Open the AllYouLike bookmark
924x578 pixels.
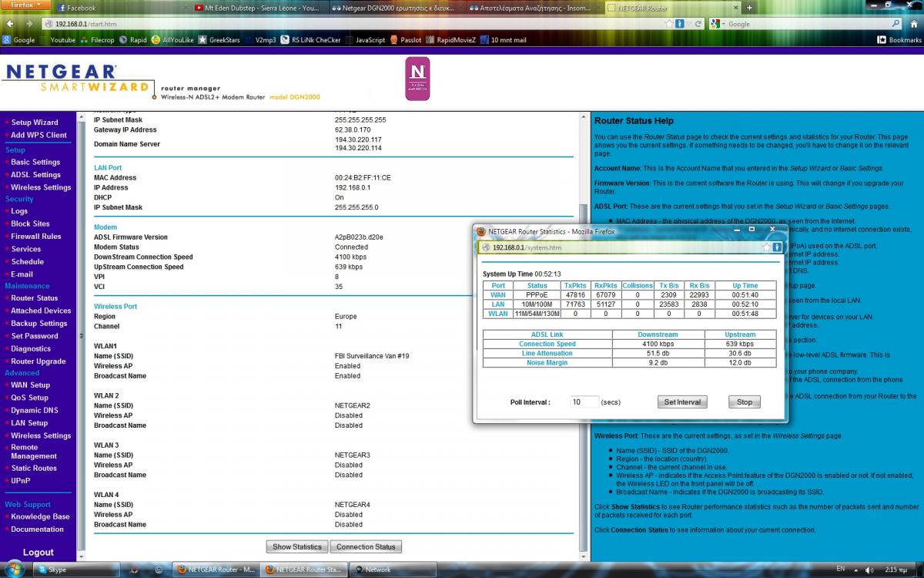(x=171, y=39)
